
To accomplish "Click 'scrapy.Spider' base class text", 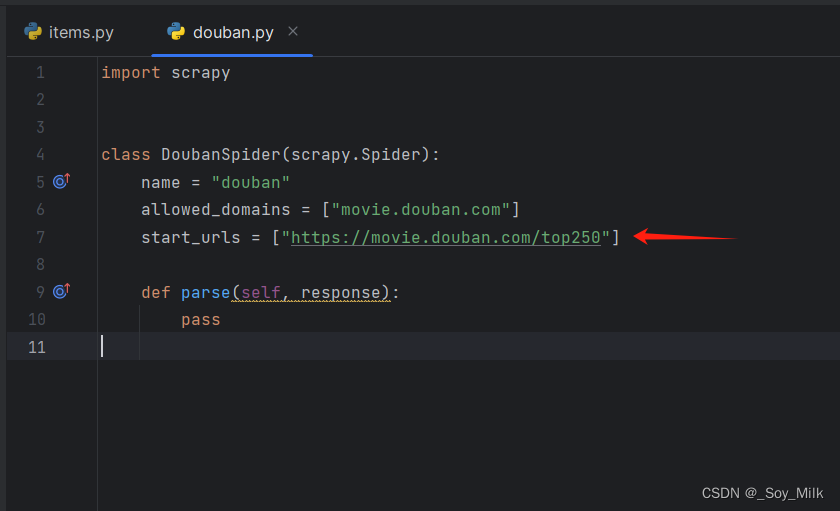I will [x=356, y=155].
